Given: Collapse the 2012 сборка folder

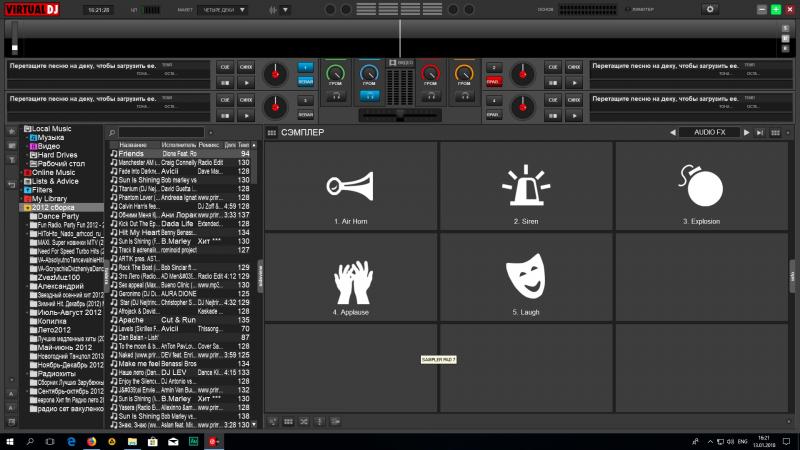Looking at the screenshot, I should [22, 208].
